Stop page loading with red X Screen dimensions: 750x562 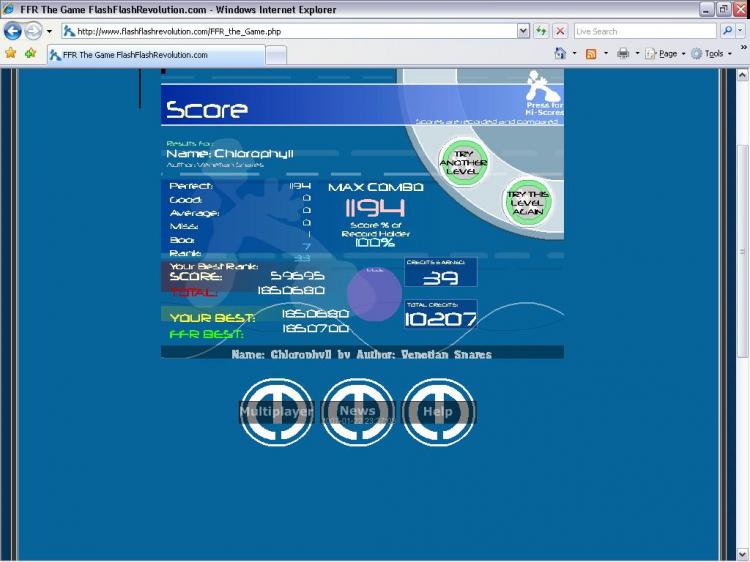(560, 31)
